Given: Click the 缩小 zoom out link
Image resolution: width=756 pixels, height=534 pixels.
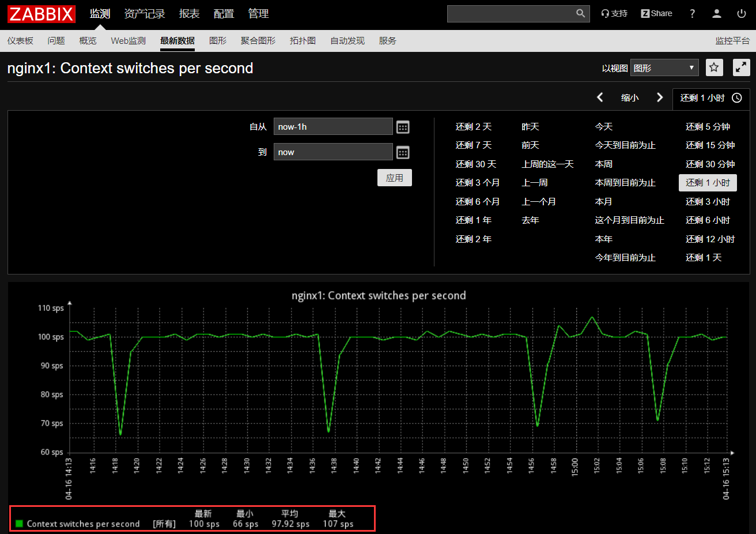Looking at the screenshot, I should (x=630, y=98).
